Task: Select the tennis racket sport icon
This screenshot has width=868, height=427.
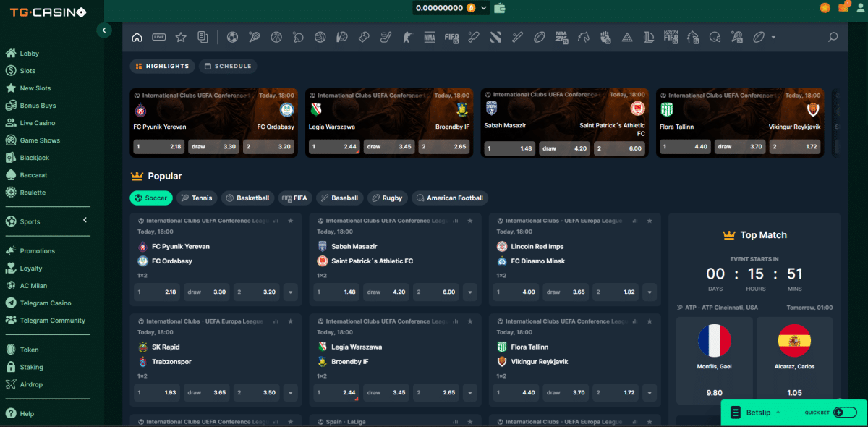Action: coord(254,37)
